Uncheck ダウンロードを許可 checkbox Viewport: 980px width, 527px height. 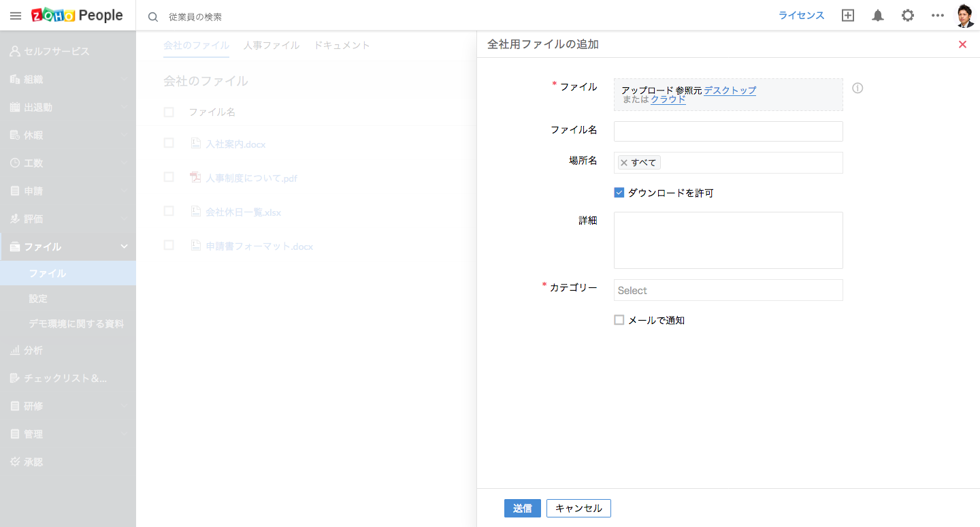619,193
